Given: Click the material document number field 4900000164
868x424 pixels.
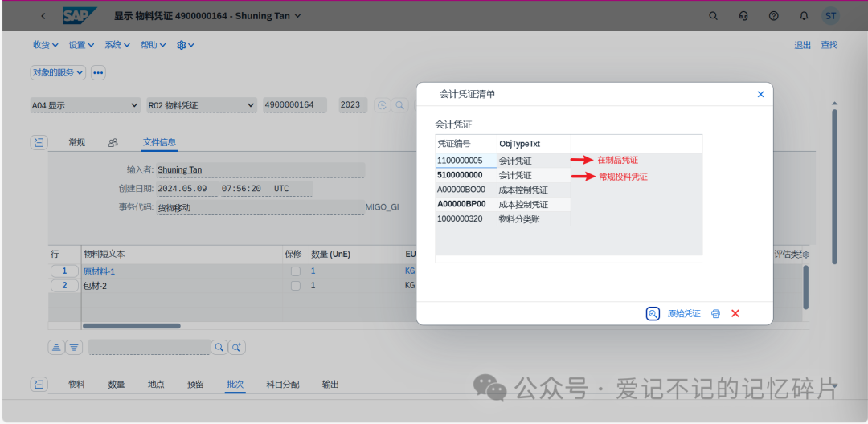Looking at the screenshot, I should [x=295, y=105].
